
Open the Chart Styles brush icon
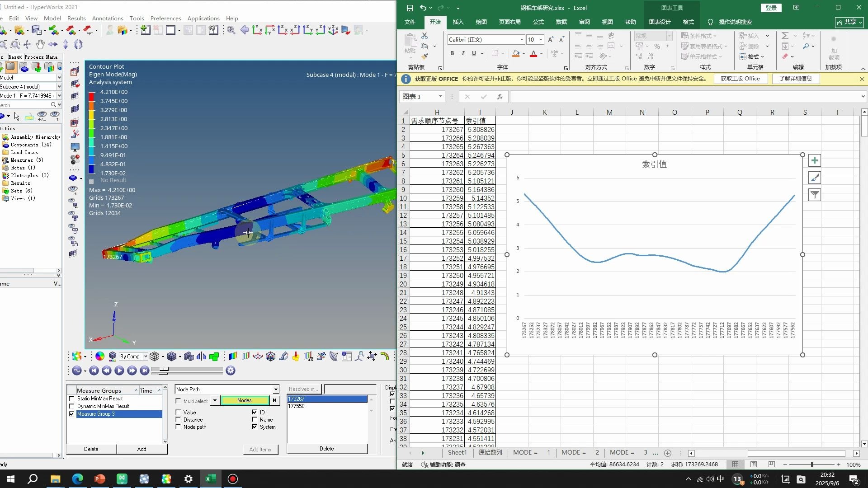click(x=814, y=178)
